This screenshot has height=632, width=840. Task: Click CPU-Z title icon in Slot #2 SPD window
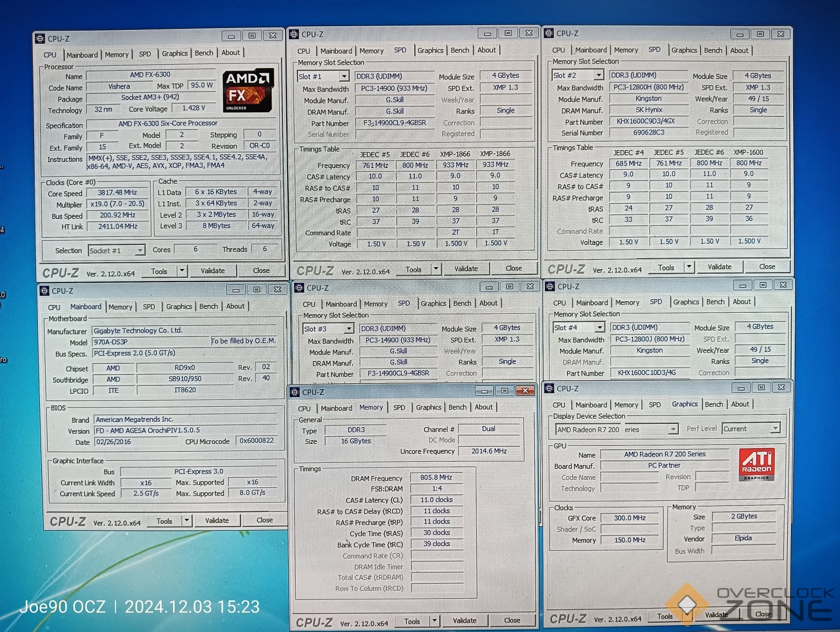550,33
